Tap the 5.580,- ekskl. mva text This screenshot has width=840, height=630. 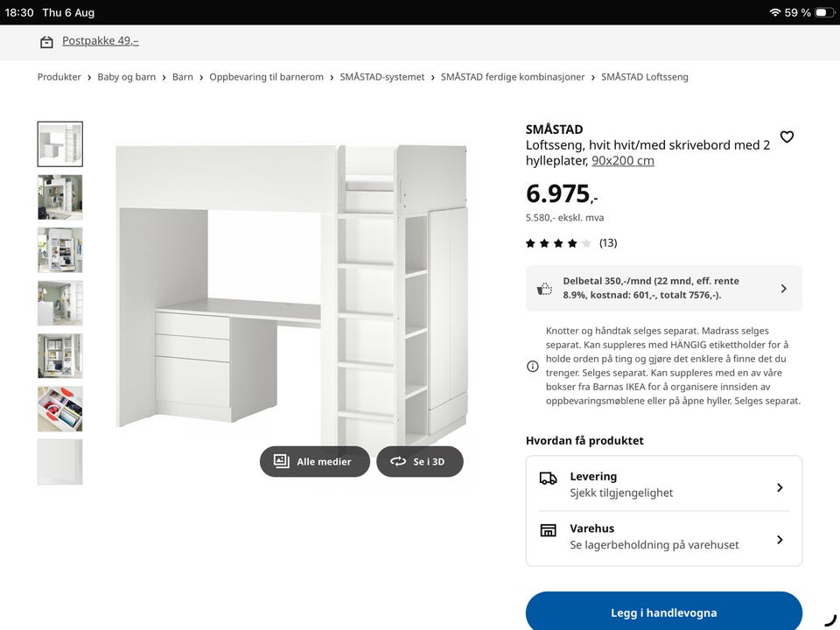tap(564, 218)
